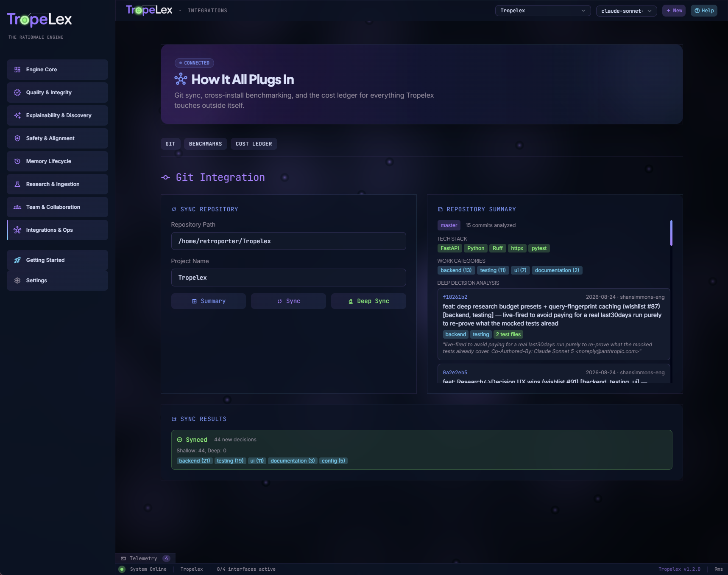This screenshot has width=728, height=575.
Task: Open the Tropelex project dropdown
Action: pos(543,11)
